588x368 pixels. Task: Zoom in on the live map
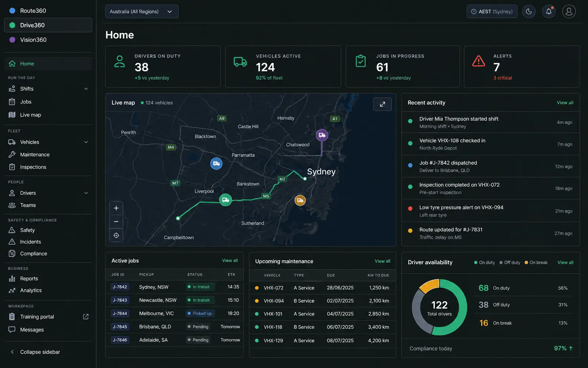pos(116,208)
